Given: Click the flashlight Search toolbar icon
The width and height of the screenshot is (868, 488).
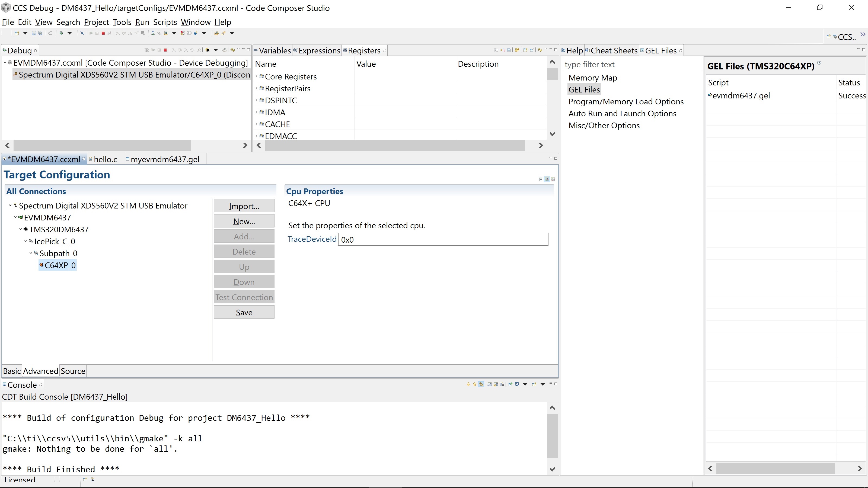Looking at the screenshot, I should (223, 33).
